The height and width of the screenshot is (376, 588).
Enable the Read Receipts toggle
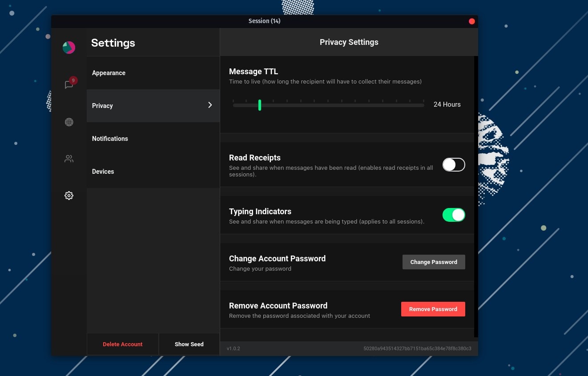point(454,165)
